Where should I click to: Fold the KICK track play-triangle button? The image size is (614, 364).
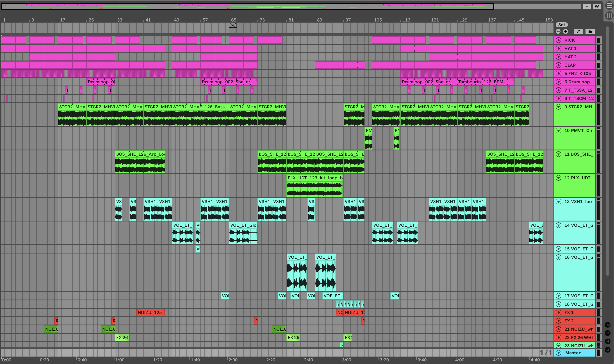click(559, 40)
